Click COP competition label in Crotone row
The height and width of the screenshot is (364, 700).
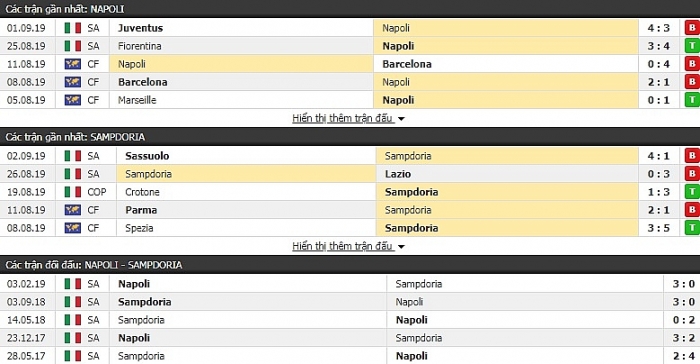[97, 192]
